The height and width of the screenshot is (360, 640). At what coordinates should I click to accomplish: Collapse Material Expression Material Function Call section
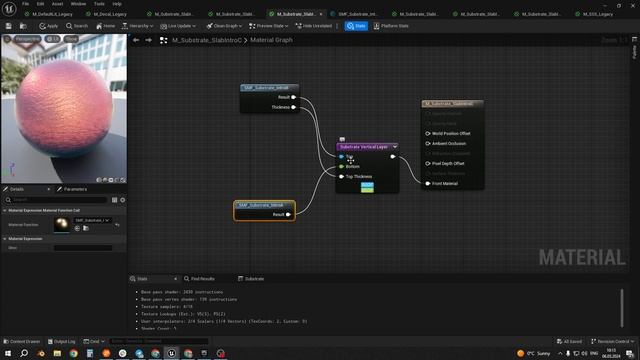[5, 210]
